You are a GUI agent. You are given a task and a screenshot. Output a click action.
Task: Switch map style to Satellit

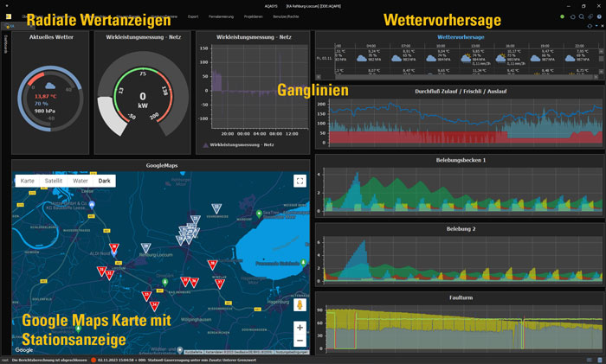(x=54, y=181)
